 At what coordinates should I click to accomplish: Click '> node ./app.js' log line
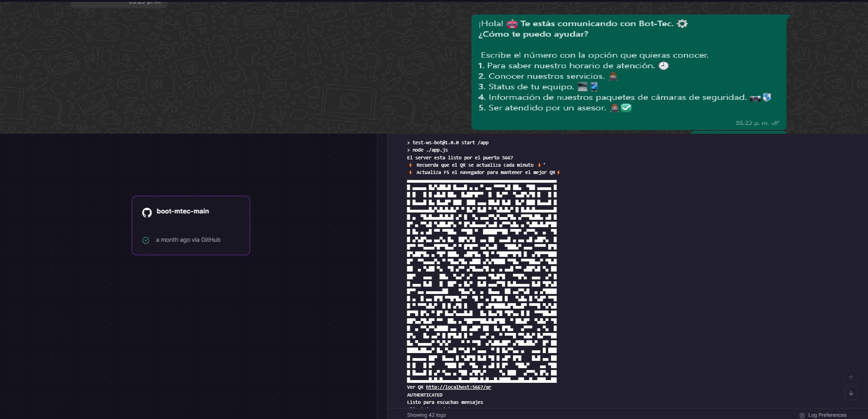click(427, 150)
